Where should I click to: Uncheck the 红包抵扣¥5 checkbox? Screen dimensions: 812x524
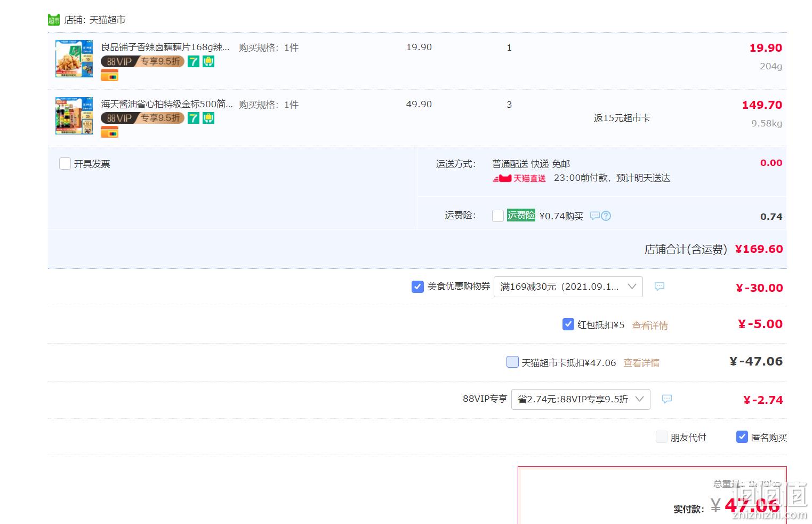coord(568,324)
